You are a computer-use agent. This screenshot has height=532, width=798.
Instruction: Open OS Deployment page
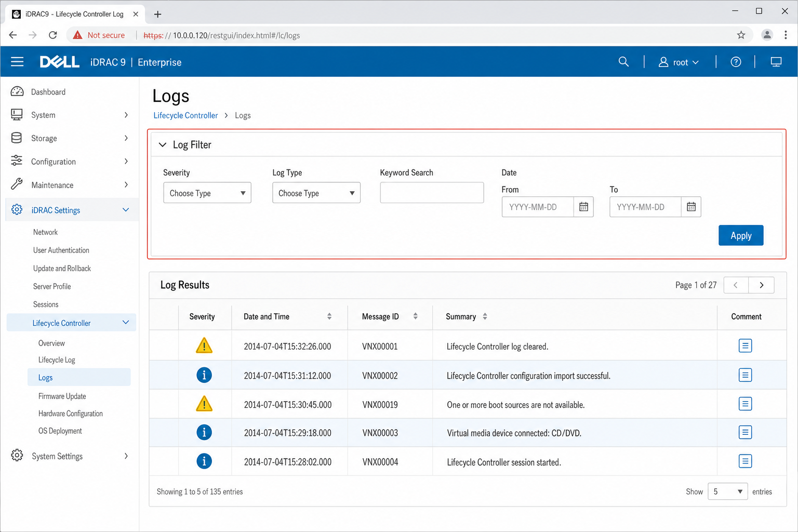[x=60, y=431]
